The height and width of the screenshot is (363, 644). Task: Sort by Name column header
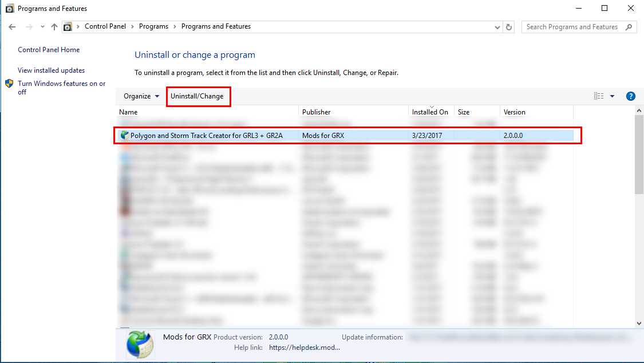coord(207,112)
